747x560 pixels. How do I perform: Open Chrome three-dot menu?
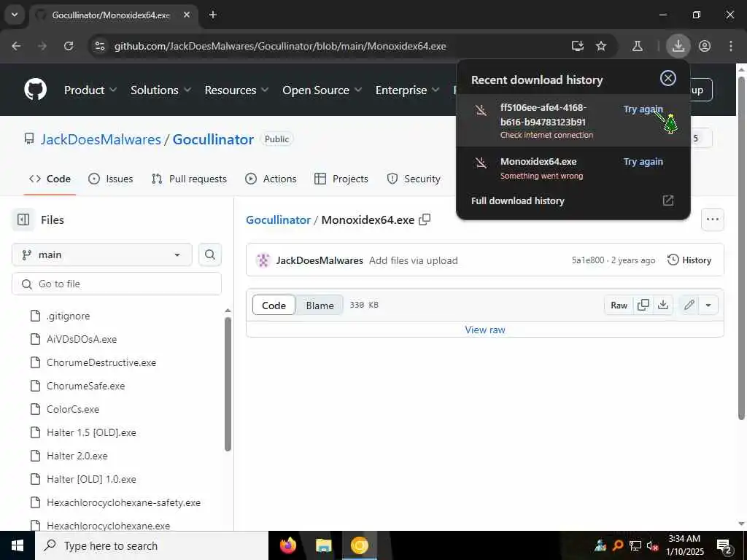coord(730,46)
